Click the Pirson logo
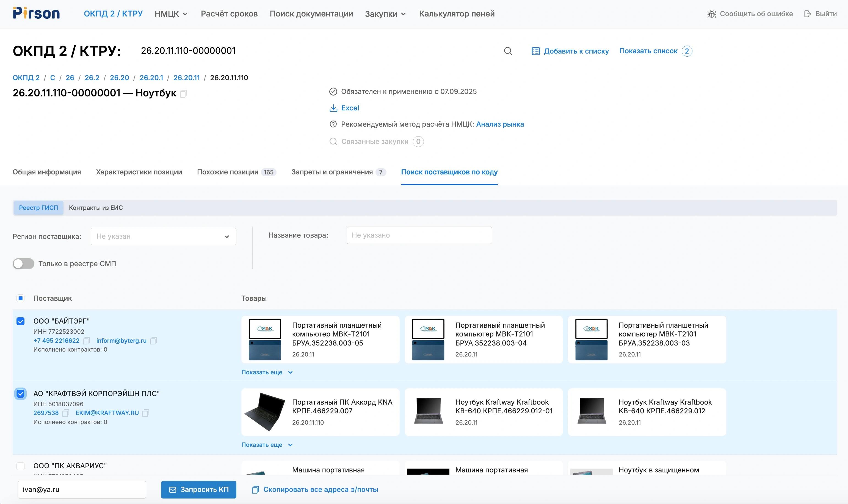This screenshot has width=848, height=504. [36, 13]
